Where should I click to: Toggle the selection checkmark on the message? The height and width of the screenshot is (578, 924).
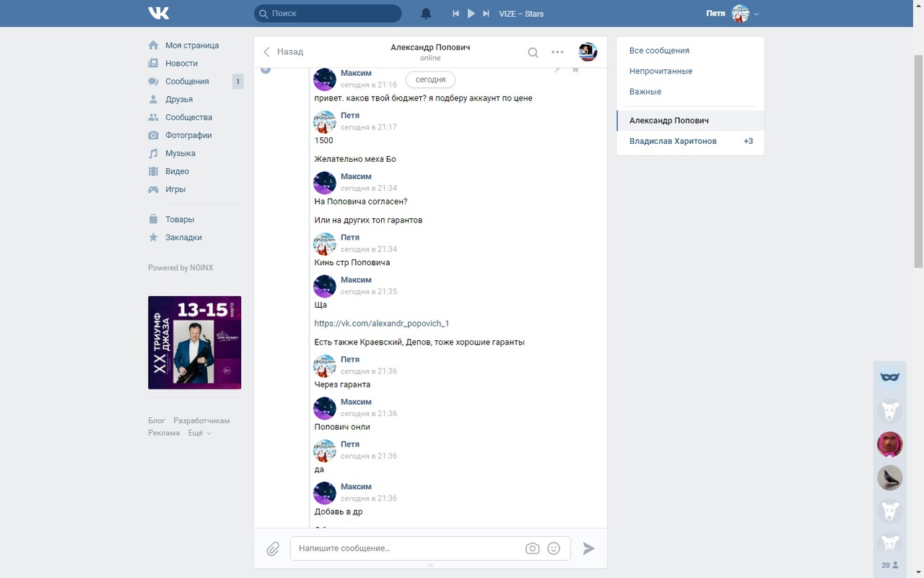266,69
